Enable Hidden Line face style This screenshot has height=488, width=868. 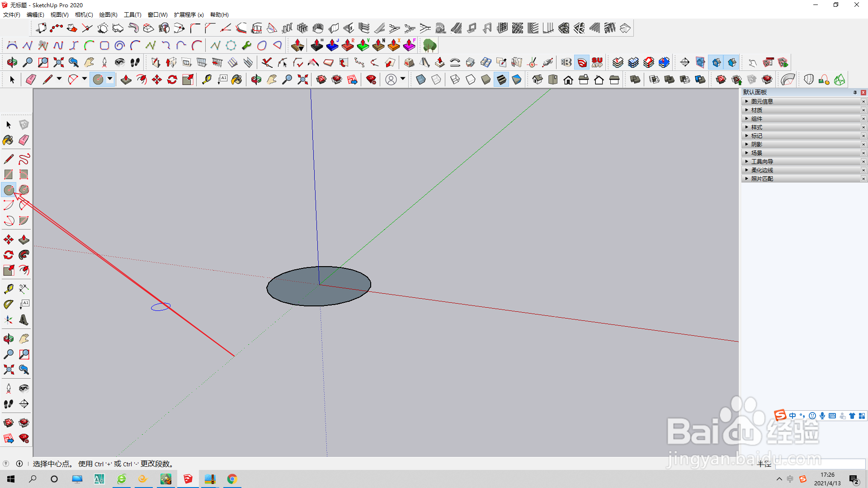(471, 80)
